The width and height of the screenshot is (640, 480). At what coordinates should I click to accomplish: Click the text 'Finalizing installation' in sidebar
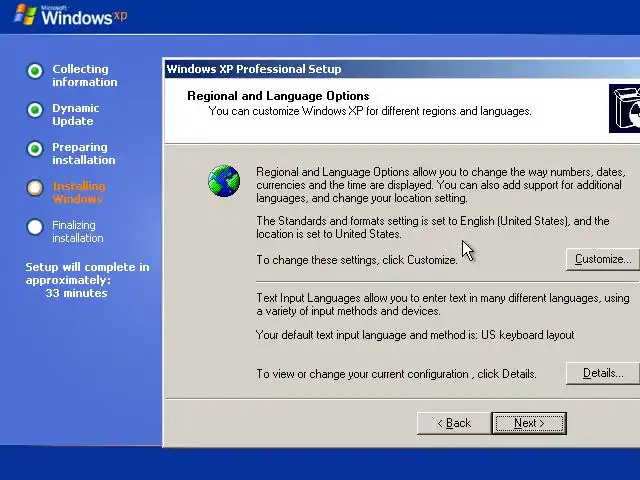coord(78,231)
